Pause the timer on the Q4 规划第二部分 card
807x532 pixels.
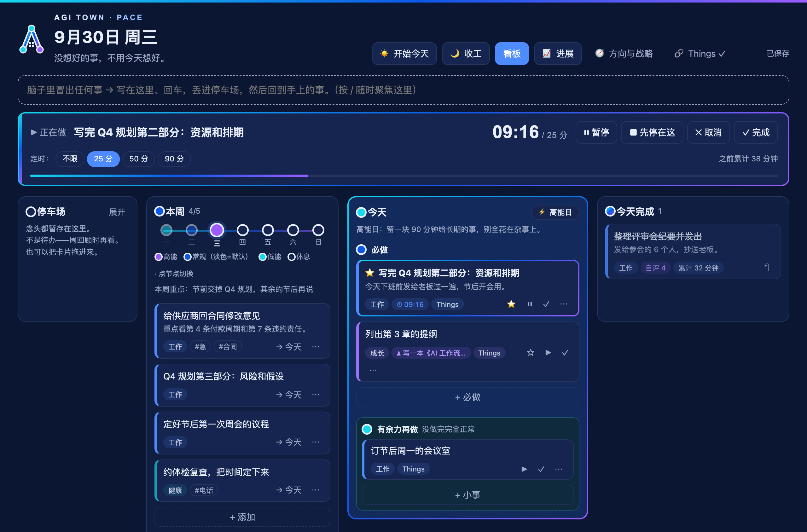tap(529, 304)
